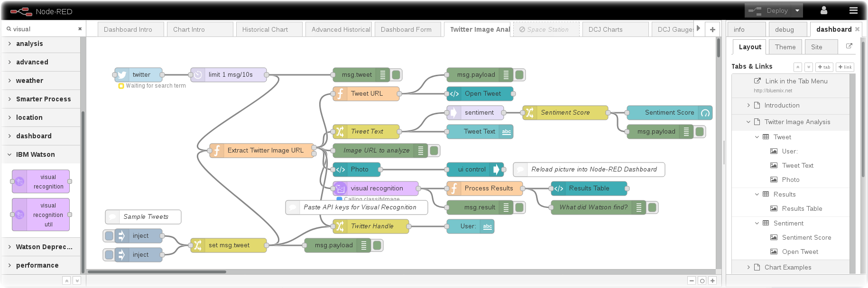Clear the palette search filter
Screen dimensions: 868x288
click(x=80, y=29)
